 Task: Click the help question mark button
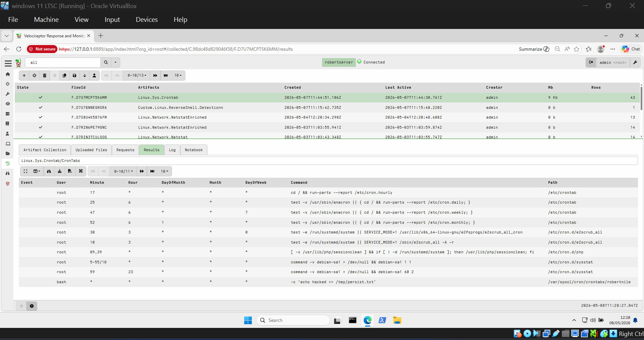(32, 306)
